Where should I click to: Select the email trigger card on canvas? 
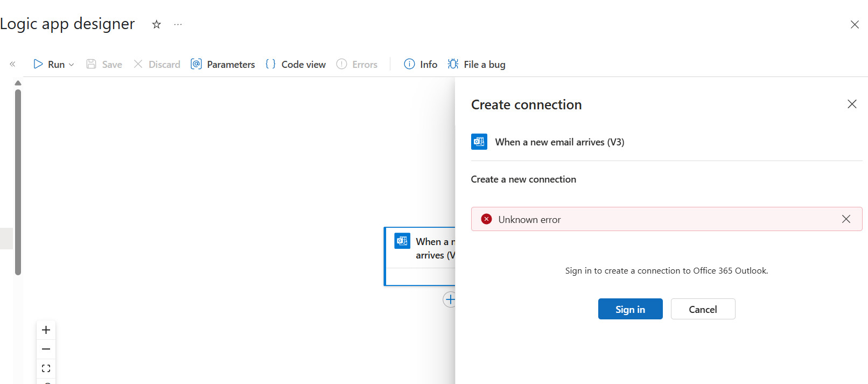coord(420,256)
